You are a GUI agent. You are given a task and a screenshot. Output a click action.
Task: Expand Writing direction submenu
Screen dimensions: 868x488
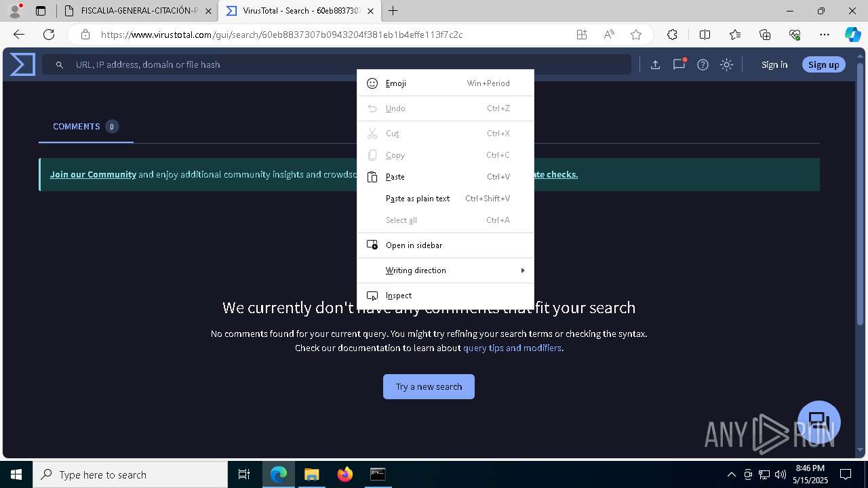point(446,270)
